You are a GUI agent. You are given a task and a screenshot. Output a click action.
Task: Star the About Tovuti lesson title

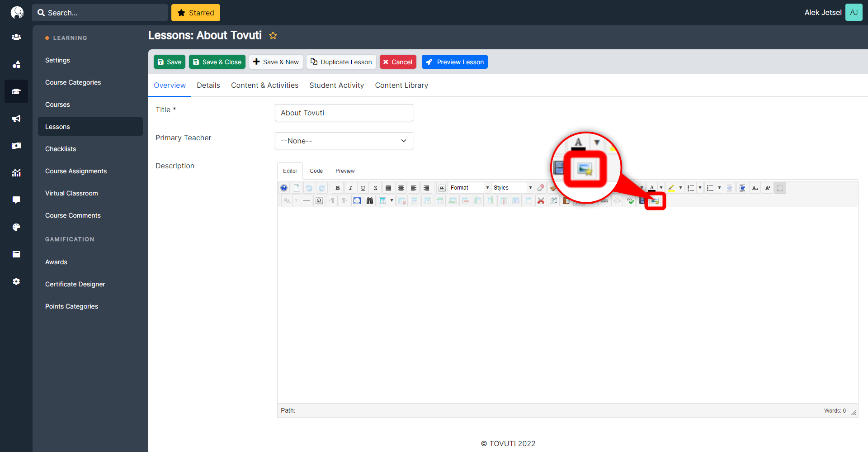(x=273, y=35)
